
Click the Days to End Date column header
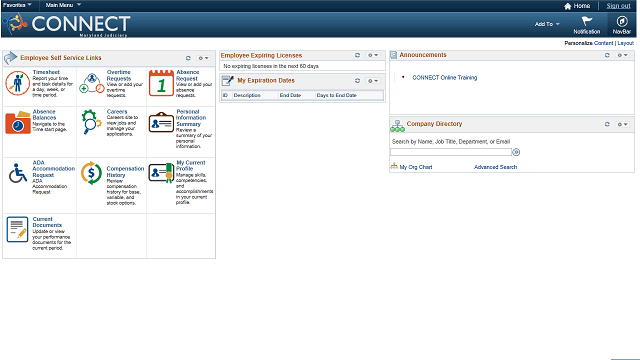click(336, 95)
